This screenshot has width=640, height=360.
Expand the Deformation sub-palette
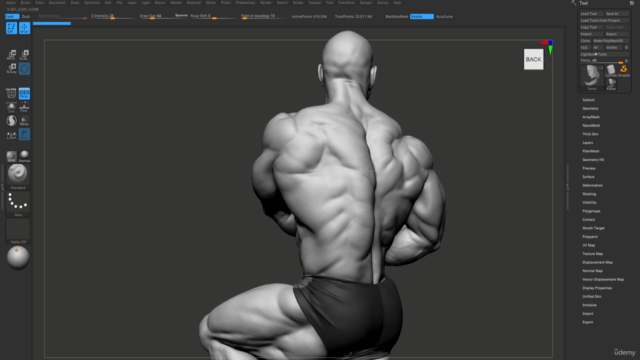click(x=592, y=185)
